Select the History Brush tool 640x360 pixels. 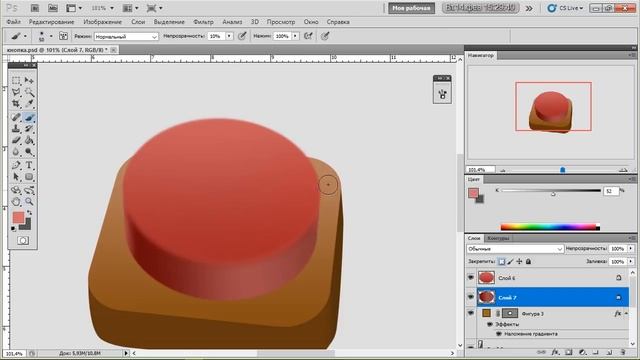click(29, 129)
